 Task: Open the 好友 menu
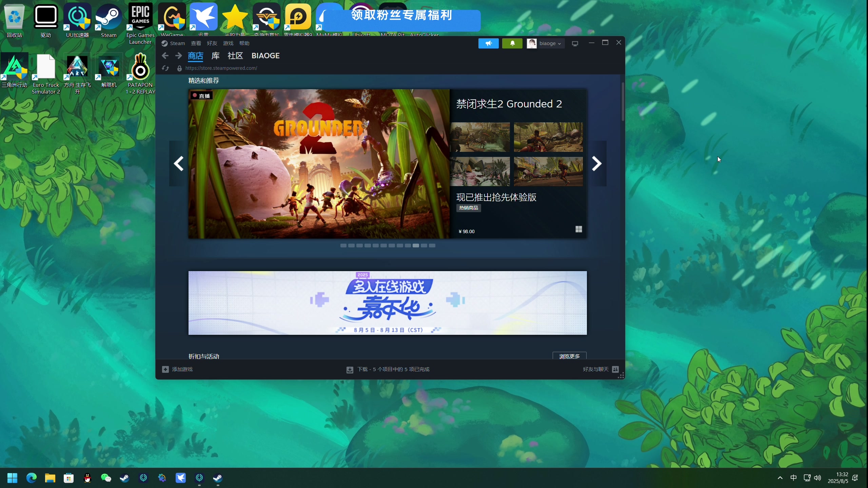pos(212,43)
